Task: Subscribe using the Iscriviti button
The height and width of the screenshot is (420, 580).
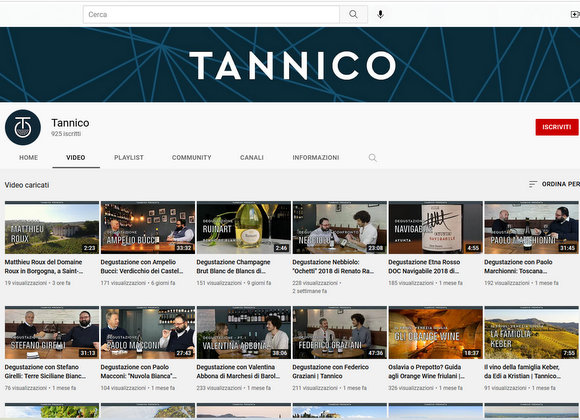Action: pos(557,127)
